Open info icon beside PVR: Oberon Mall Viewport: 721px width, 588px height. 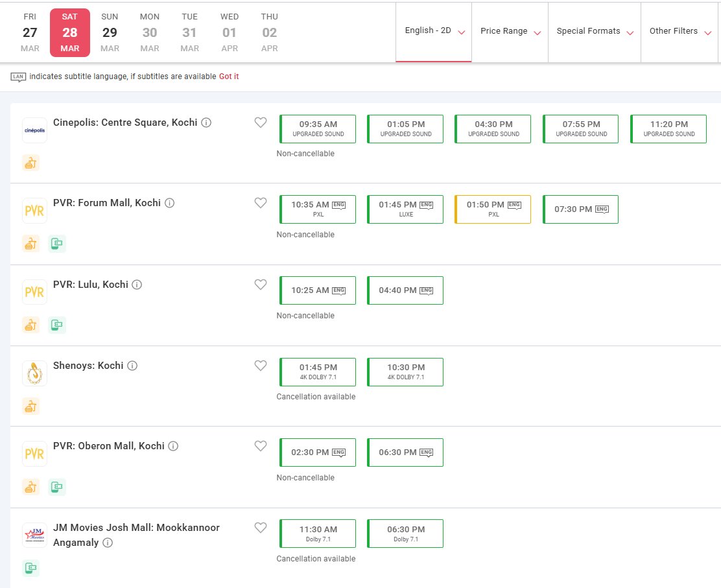coord(173,446)
